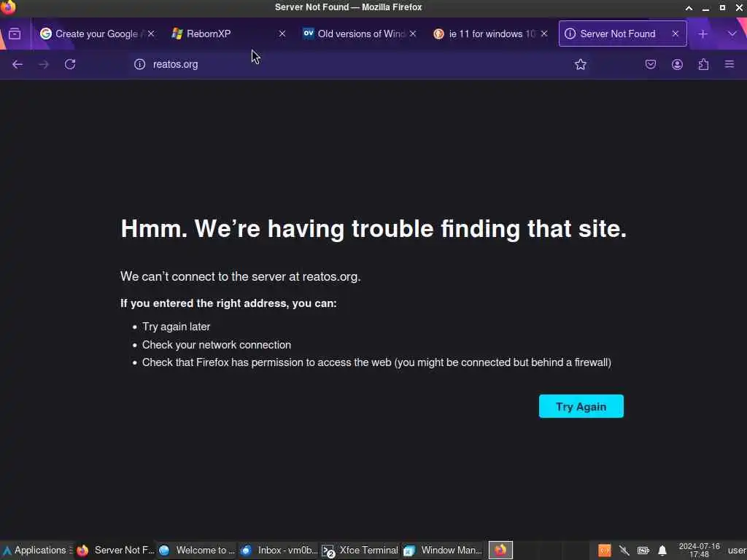This screenshot has width=747, height=560.
Task: Show site information for reatos.org
Action: (139, 64)
